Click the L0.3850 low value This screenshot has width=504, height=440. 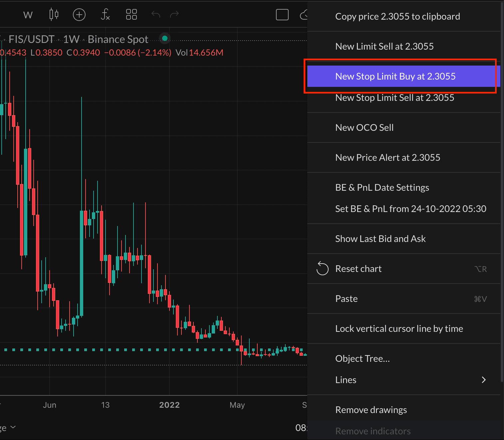[46, 53]
